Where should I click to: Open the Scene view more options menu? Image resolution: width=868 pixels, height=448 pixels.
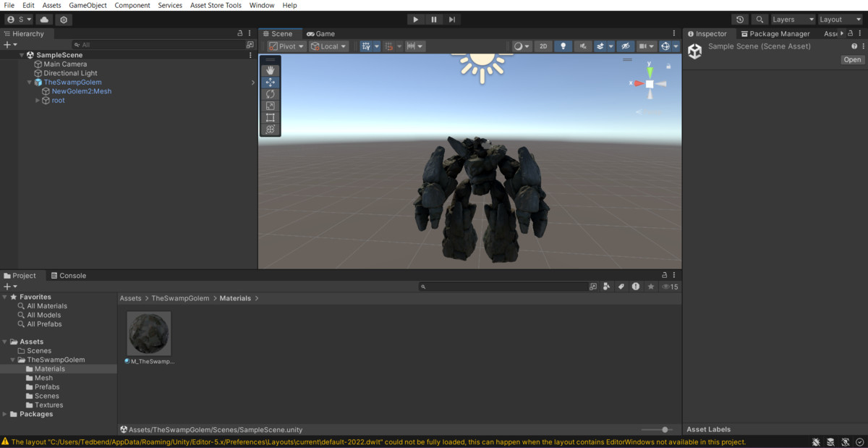pyautogui.click(x=674, y=33)
